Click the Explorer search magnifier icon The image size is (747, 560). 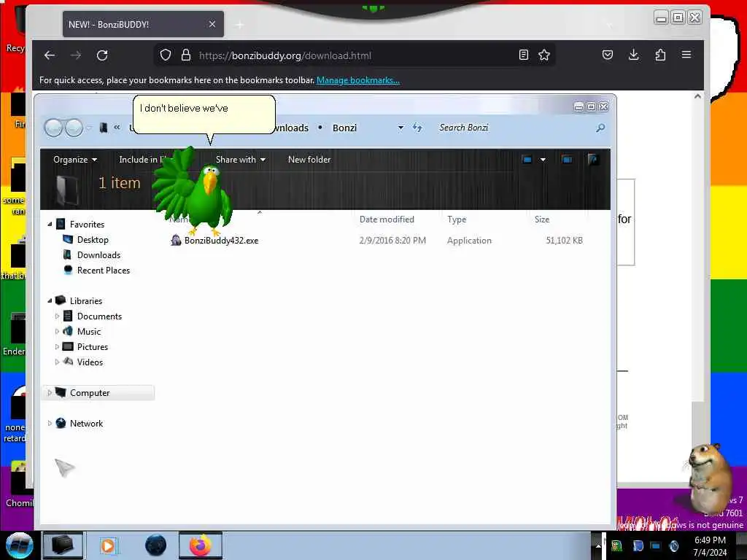tap(600, 128)
